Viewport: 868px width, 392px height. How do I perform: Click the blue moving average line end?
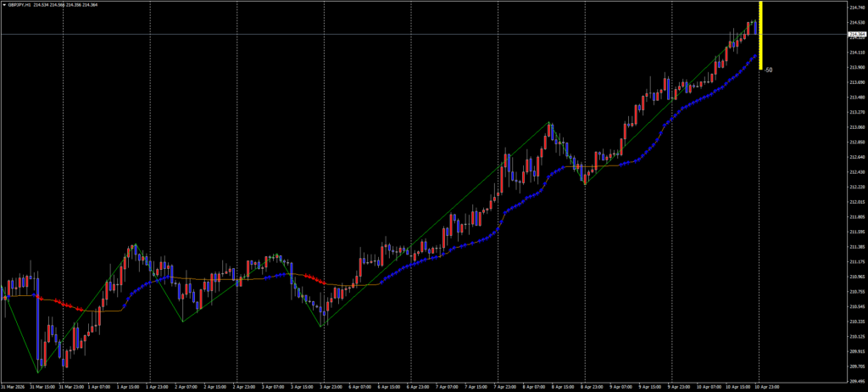pos(755,55)
